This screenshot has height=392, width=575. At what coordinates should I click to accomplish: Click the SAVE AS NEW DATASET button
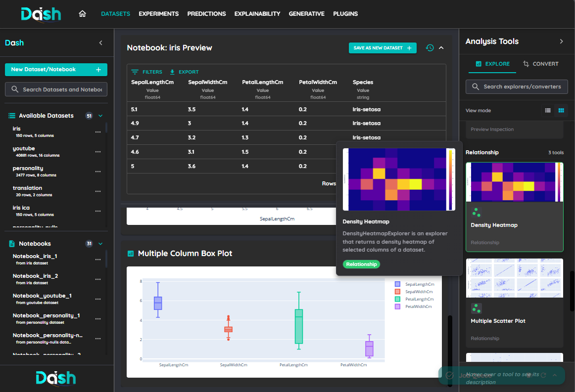(383, 47)
